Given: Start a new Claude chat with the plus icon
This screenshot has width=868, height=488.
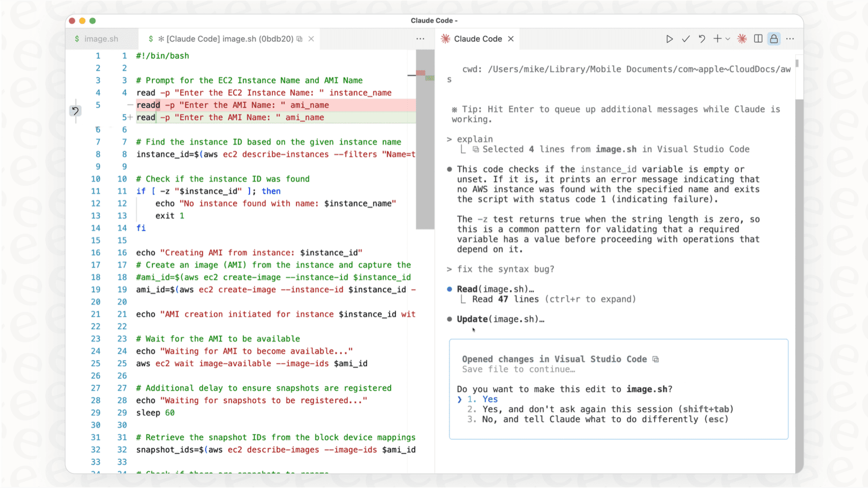Looking at the screenshot, I should pos(717,38).
